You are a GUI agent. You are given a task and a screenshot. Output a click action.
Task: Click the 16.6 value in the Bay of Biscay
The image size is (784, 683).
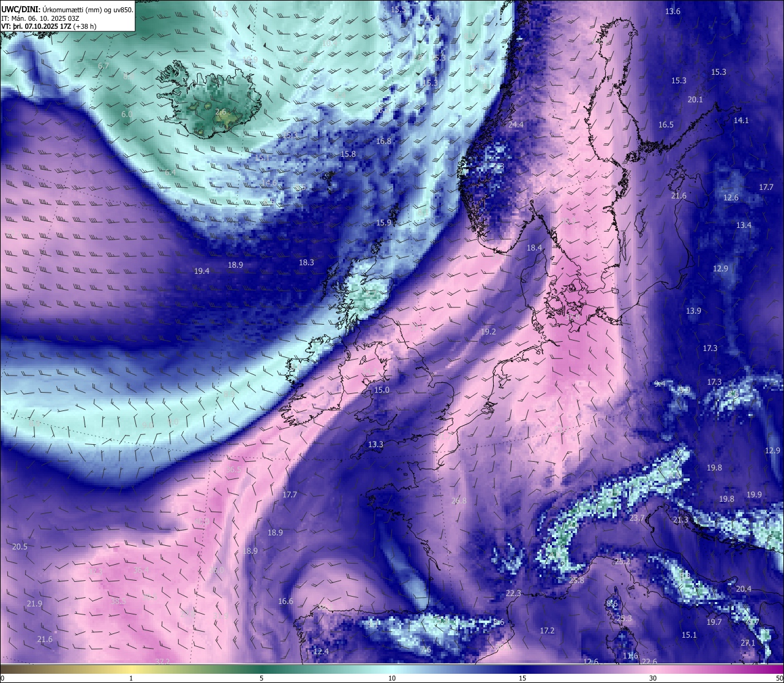coord(285,601)
